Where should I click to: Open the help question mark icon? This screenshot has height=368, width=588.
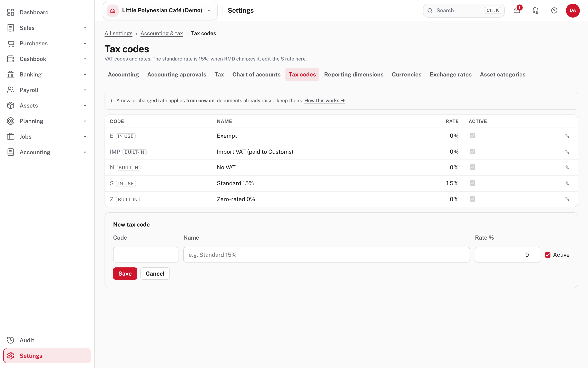pos(554,10)
